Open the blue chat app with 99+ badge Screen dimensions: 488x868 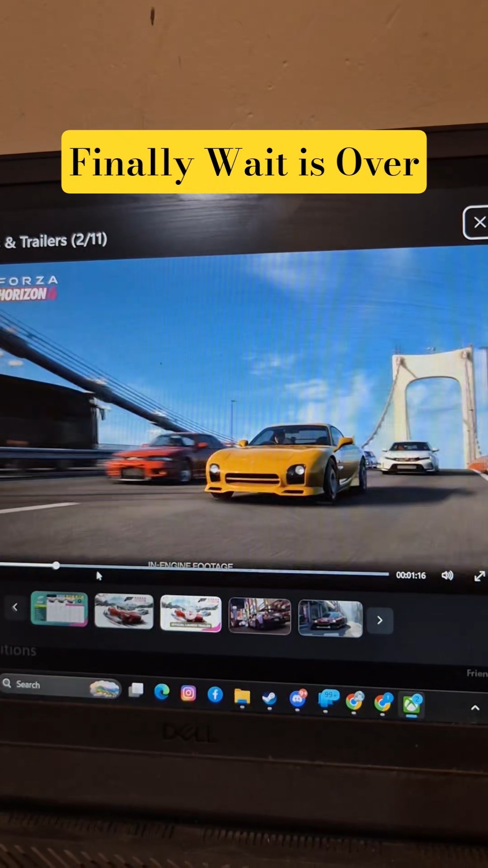click(328, 699)
